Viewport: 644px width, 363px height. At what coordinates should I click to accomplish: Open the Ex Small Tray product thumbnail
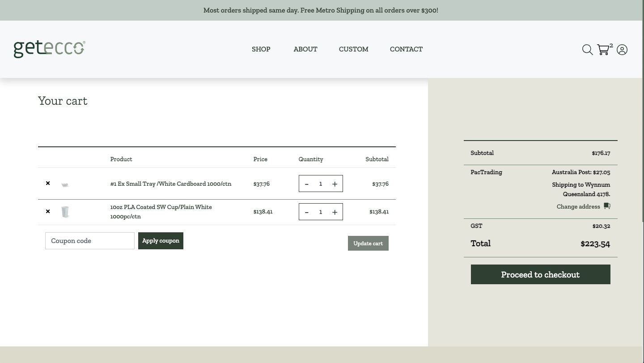click(x=65, y=184)
